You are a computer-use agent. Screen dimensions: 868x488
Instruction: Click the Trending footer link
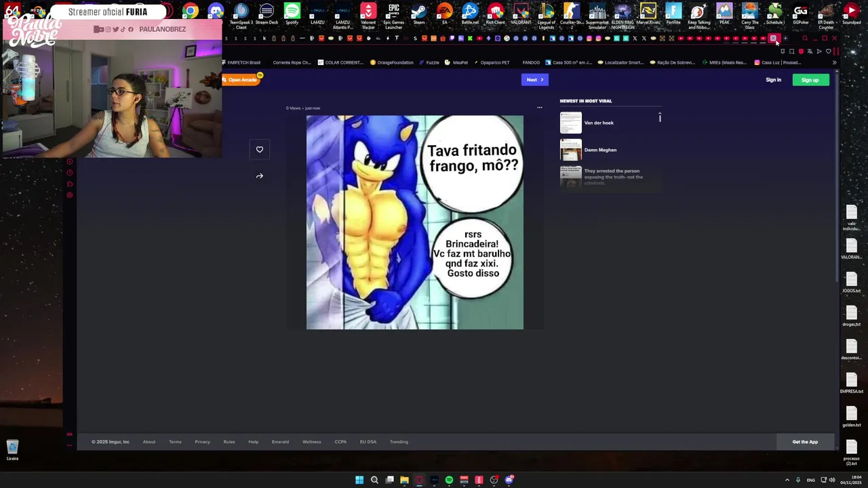(399, 442)
